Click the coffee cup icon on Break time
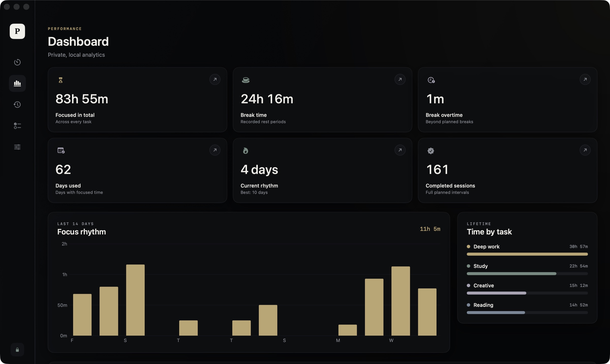 click(246, 80)
